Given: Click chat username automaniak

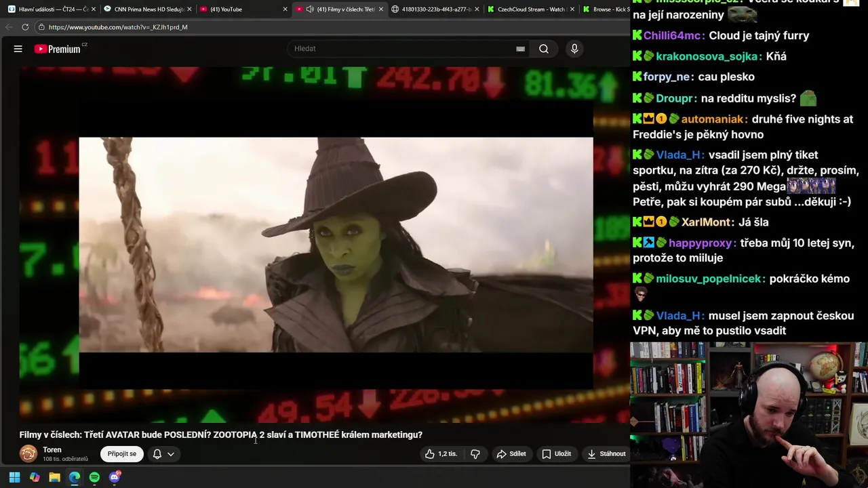Looking at the screenshot, I should [713, 119].
